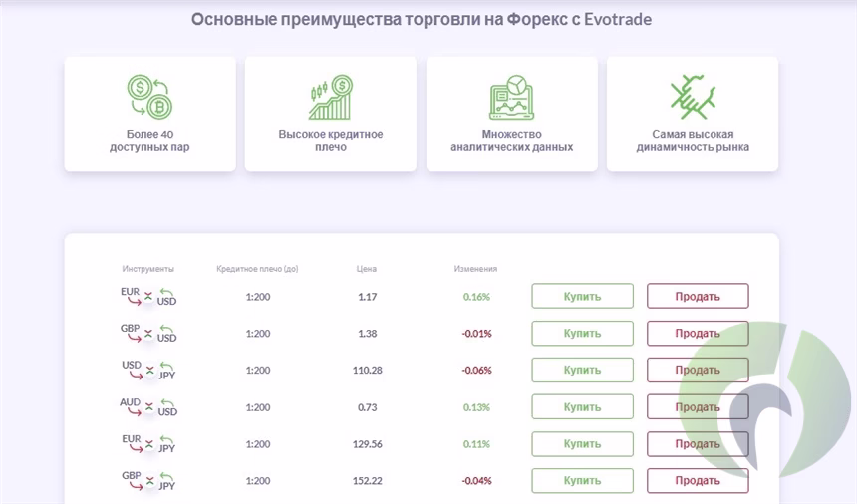The height and width of the screenshot is (504, 857).
Task: Click the 1:200 leverage in EUR/USD row
Action: pos(258,297)
